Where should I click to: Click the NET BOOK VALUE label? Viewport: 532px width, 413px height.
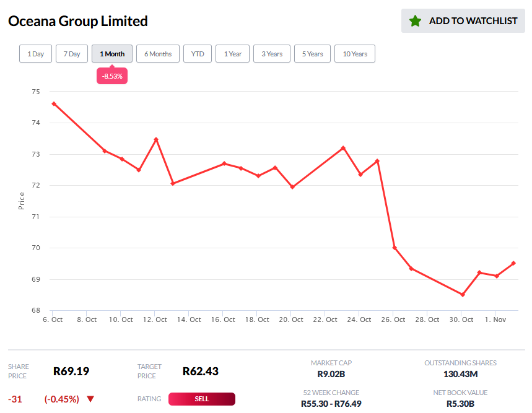[460, 393]
